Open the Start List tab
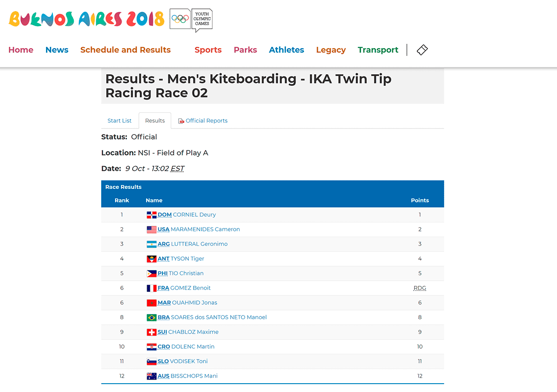 (x=120, y=121)
